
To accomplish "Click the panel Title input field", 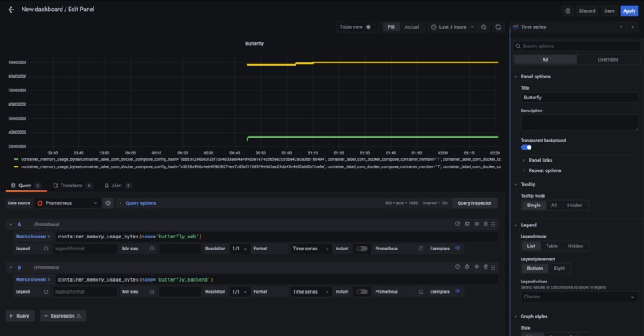I will 579,98.
